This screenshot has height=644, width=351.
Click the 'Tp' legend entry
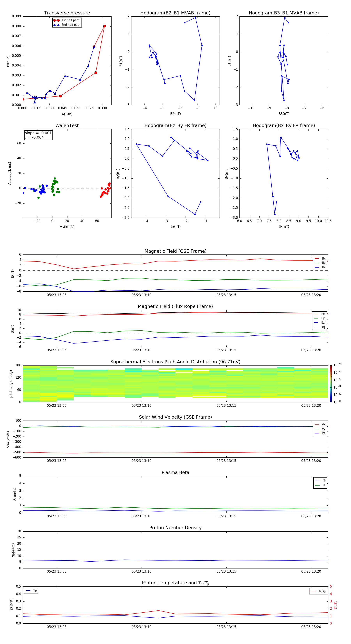click(x=31, y=591)
